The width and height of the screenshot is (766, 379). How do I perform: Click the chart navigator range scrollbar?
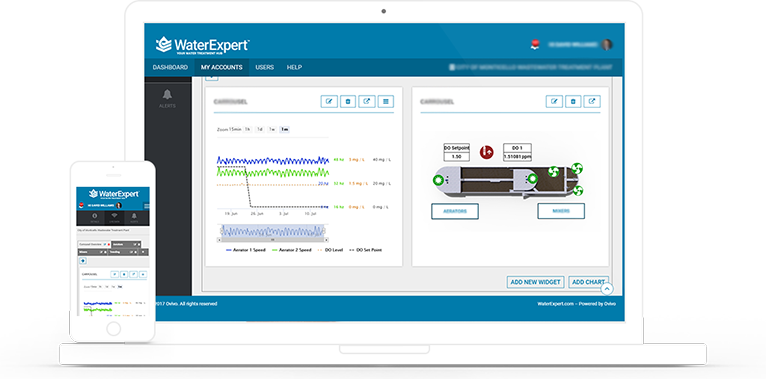[x=273, y=240]
